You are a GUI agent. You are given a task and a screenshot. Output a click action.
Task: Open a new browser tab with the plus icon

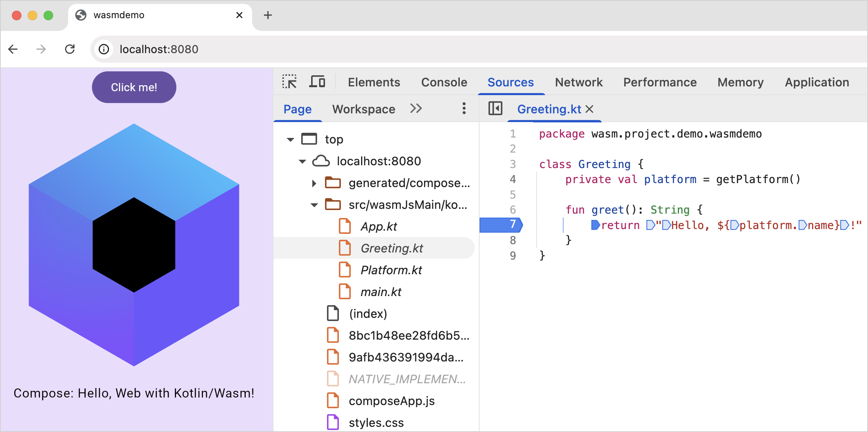click(268, 15)
